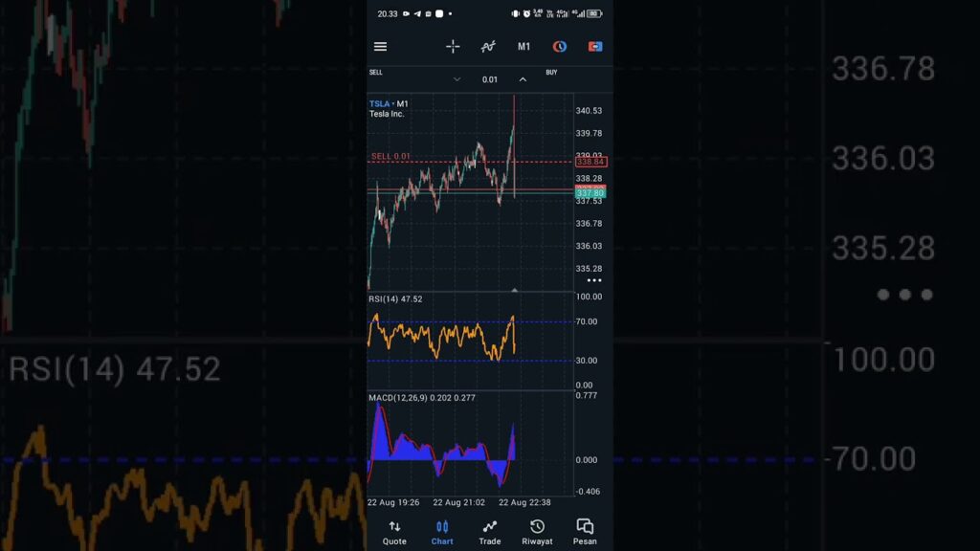Select the Chart tab

pos(442,533)
